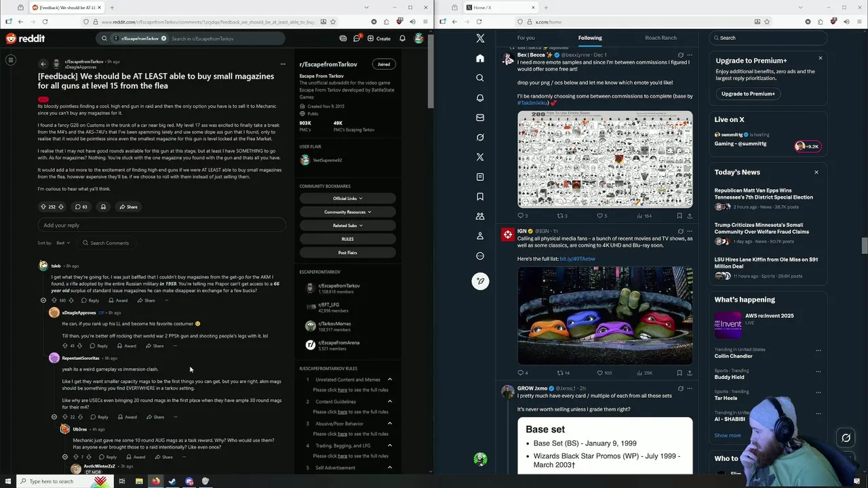The image size is (868, 488).
Task: Collapse tsleb's comment thread
Action: pos(43,300)
